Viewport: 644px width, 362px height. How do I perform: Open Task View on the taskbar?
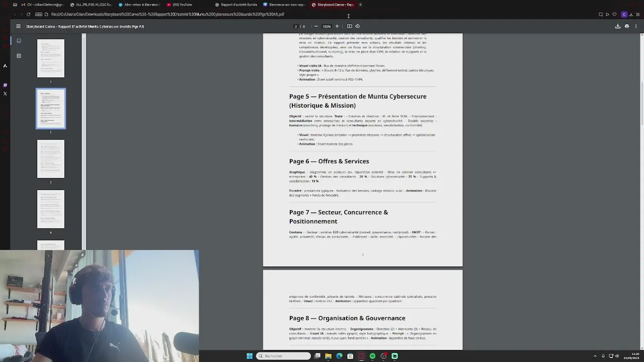pos(317,356)
